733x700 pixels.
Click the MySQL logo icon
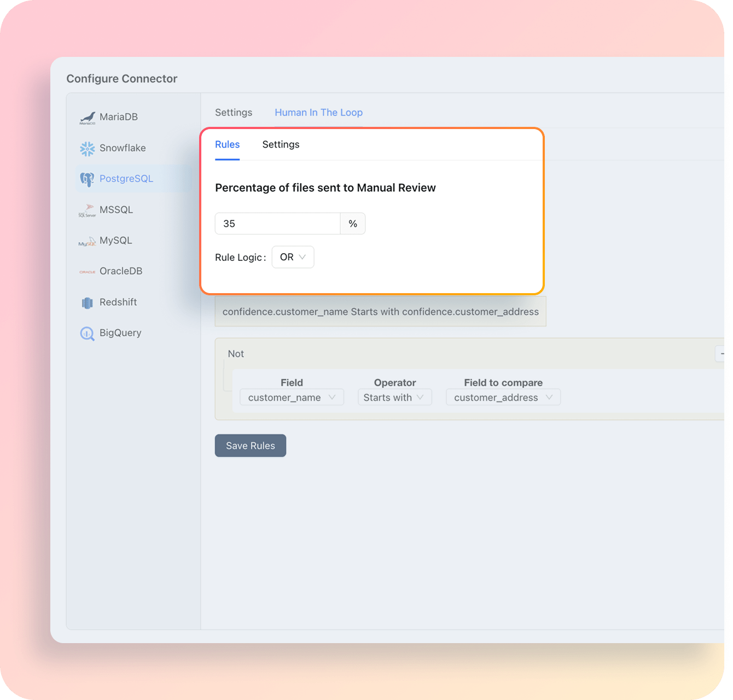pyautogui.click(x=88, y=241)
